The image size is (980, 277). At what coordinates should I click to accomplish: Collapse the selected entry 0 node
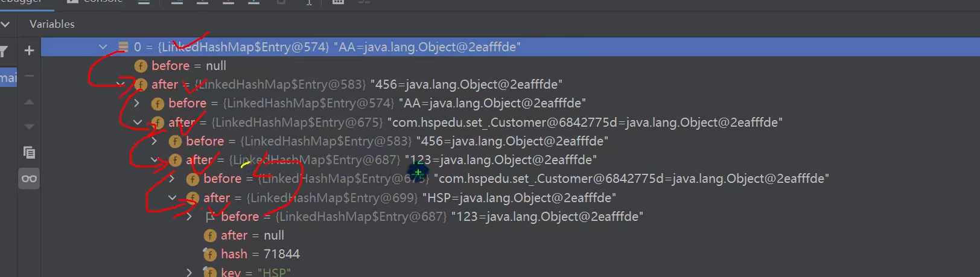pos(103,46)
